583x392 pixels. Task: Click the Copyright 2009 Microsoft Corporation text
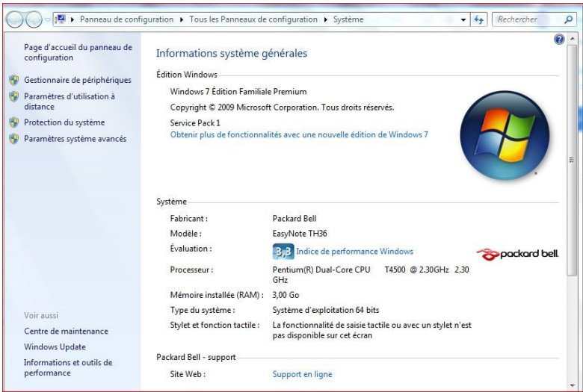(x=283, y=108)
